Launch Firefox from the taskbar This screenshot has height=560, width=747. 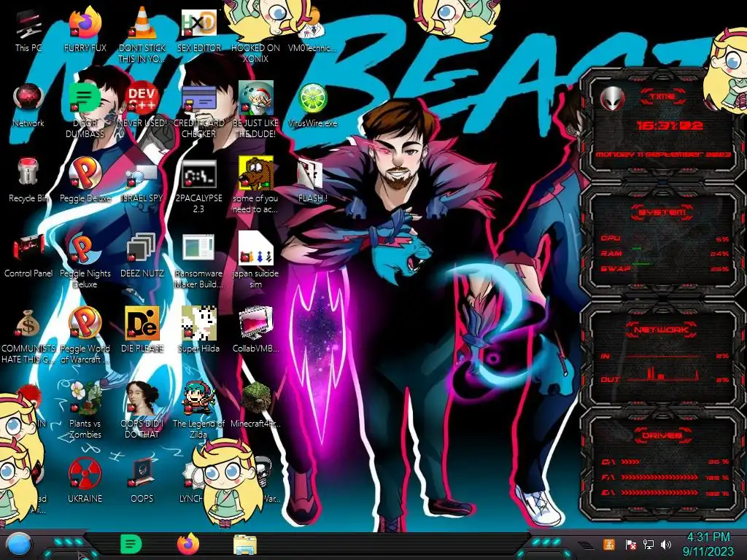(x=188, y=544)
